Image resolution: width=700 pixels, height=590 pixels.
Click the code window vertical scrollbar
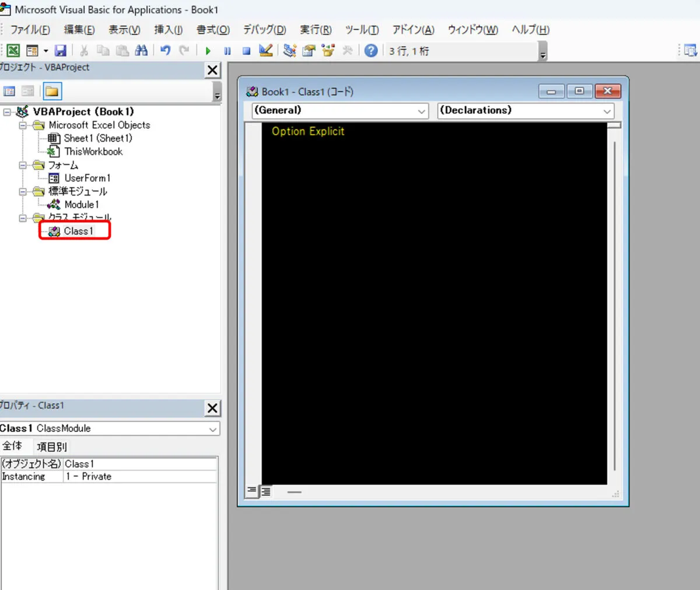pyautogui.click(x=615, y=303)
